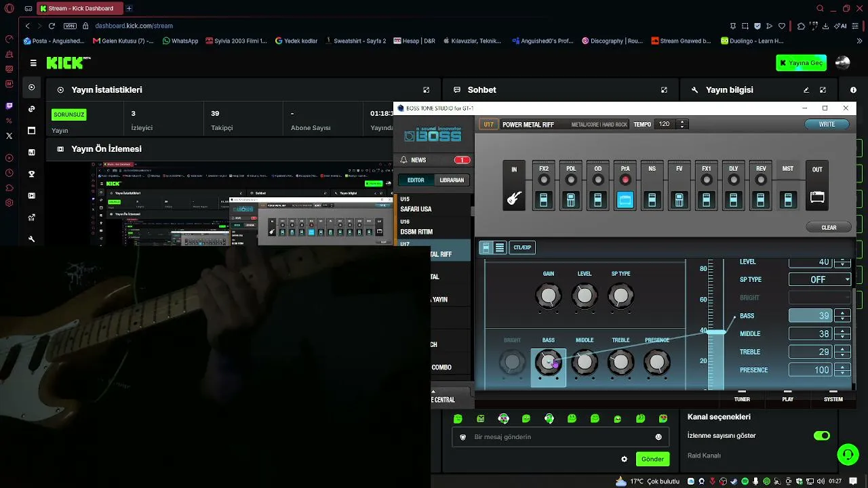Click the vertical value slider handle
Image resolution: width=868 pixels, height=488 pixels.
(715, 331)
